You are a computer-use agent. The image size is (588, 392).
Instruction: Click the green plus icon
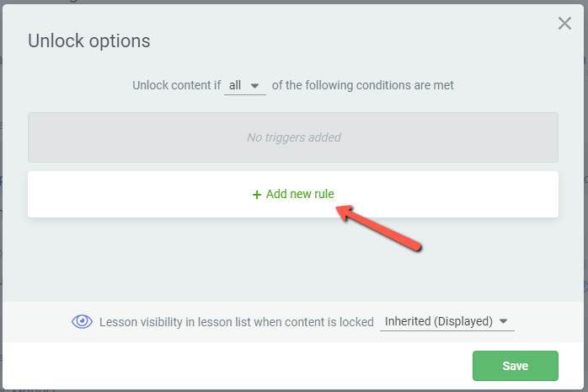tap(257, 195)
